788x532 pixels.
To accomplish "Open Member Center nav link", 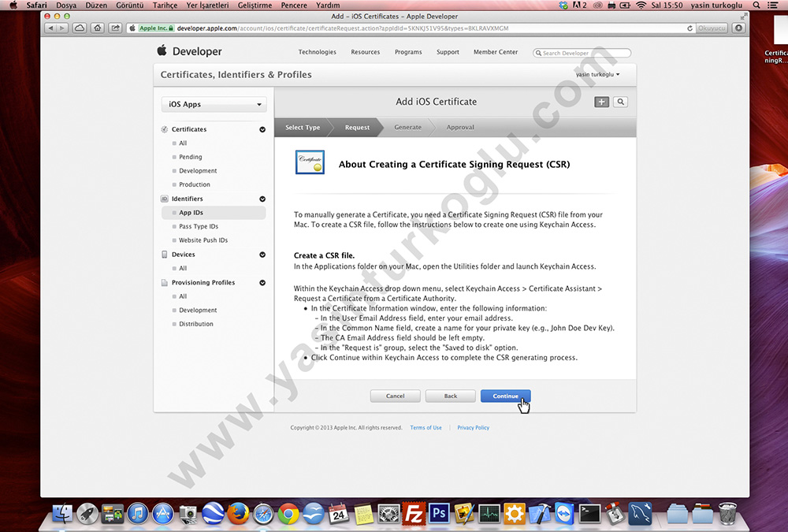I will click(496, 52).
